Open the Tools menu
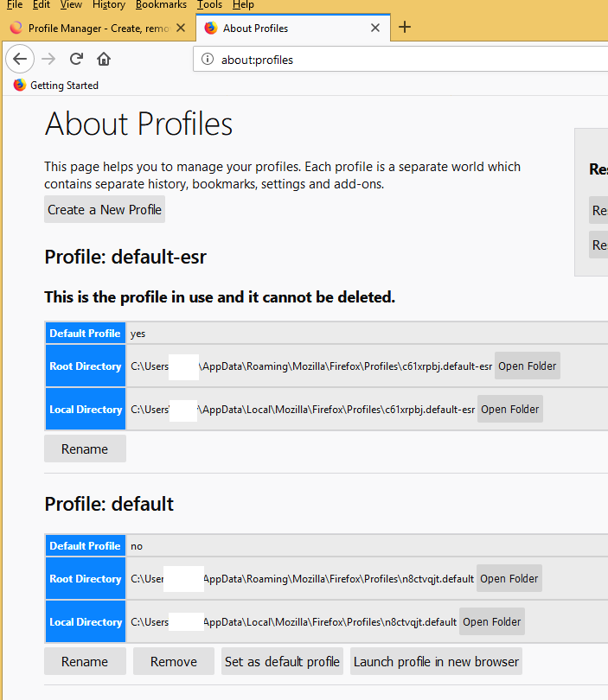608x700 pixels. [x=209, y=5]
